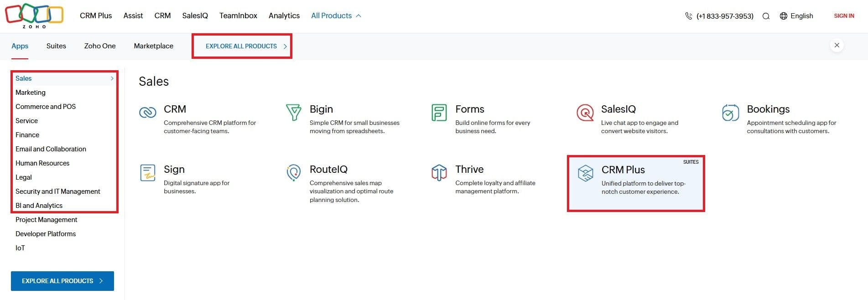Select Human Resources in the sidebar
The width and height of the screenshot is (868, 300).
42,163
